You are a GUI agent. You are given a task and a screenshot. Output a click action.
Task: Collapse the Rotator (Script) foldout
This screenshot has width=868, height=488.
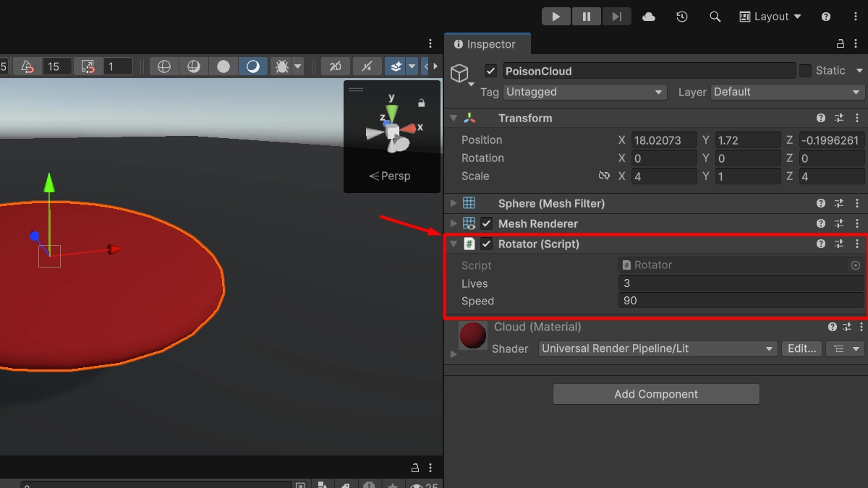[x=454, y=244]
